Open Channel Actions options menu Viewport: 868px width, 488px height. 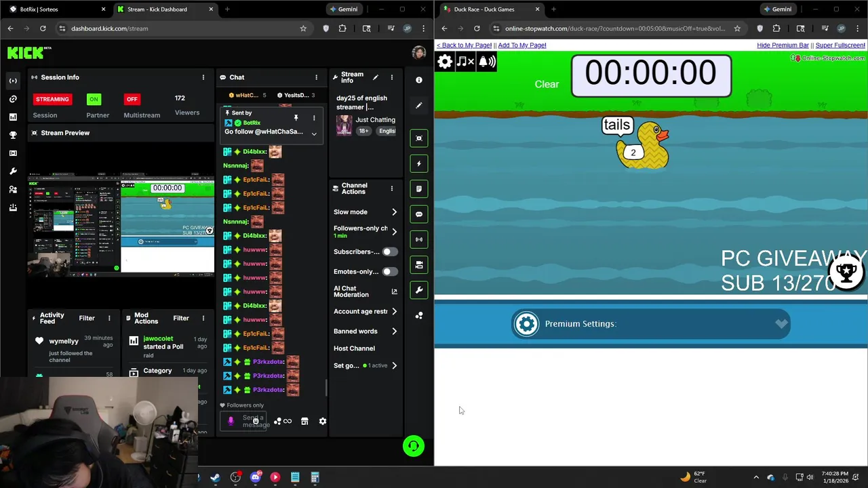pos(391,188)
